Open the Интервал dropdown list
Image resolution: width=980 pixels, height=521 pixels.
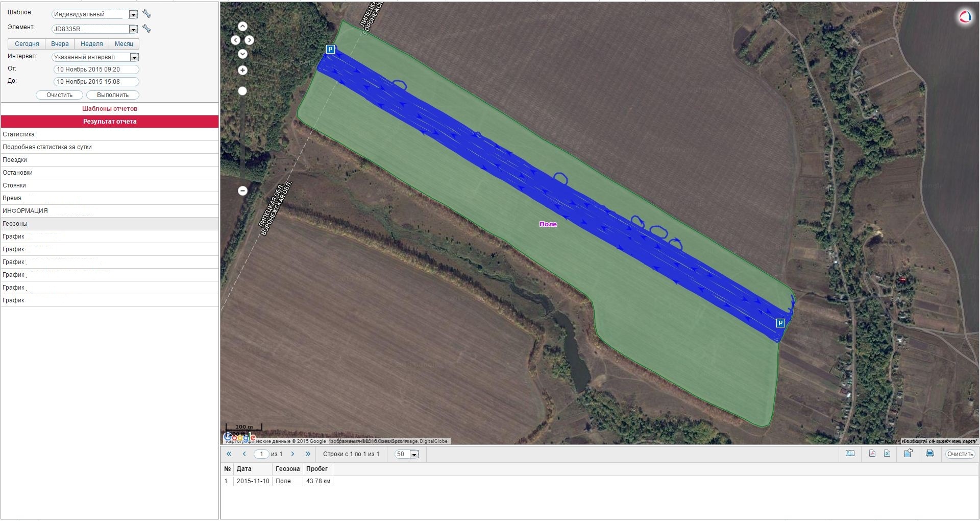click(x=134, y=58)
